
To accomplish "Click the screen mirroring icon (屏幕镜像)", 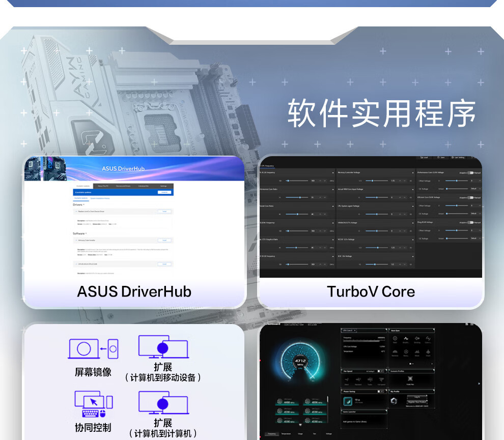I will click(93, 348).
